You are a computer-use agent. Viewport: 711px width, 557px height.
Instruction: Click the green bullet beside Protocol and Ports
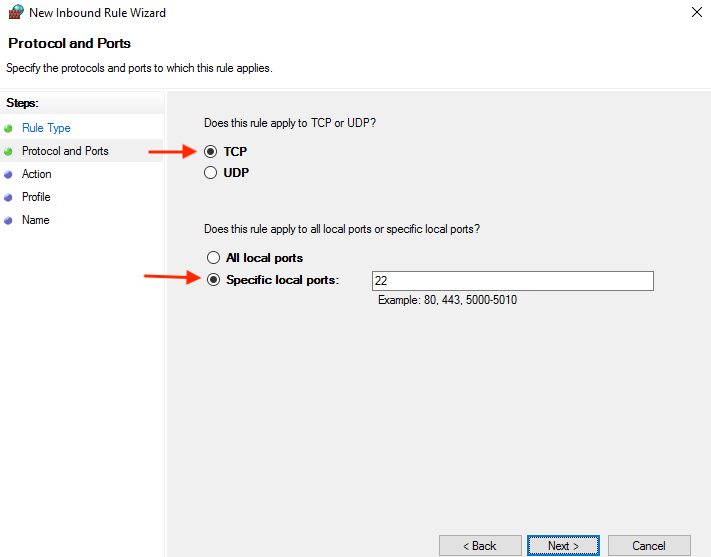pos(8,151)
